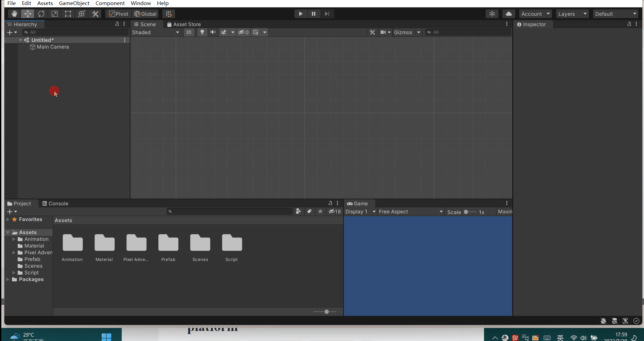Toggle scene lighting in the Scene view
This screenshot has width=644, height=341.
pyautogui.click(x=202, y=32)
